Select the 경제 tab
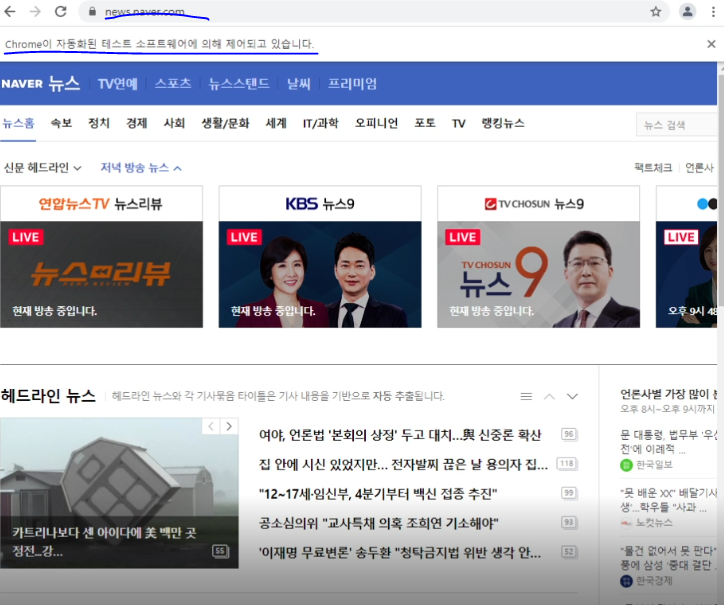 point(137,123)
